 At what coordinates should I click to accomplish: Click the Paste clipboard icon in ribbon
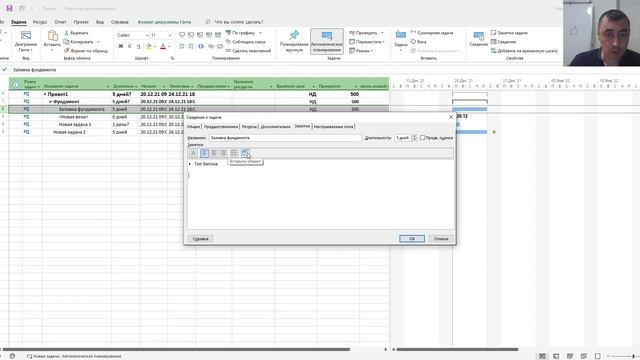pyautogui.click(x=52, y=37)
